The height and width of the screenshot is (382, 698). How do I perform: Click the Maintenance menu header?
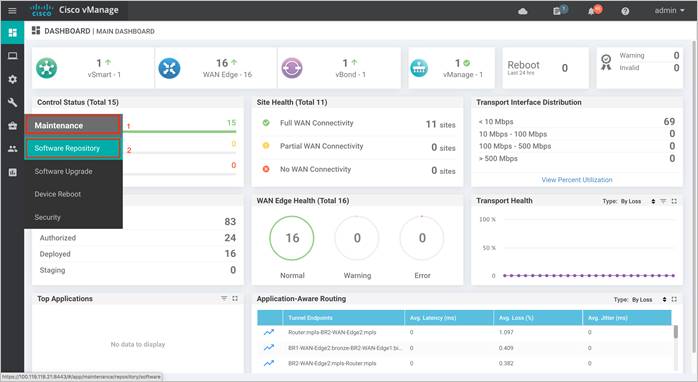73,125
